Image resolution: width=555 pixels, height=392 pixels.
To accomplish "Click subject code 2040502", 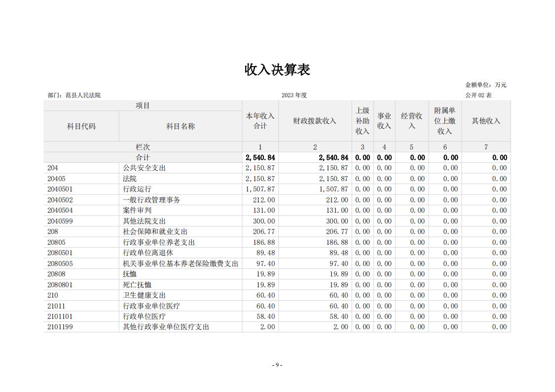I will point(60,200).
